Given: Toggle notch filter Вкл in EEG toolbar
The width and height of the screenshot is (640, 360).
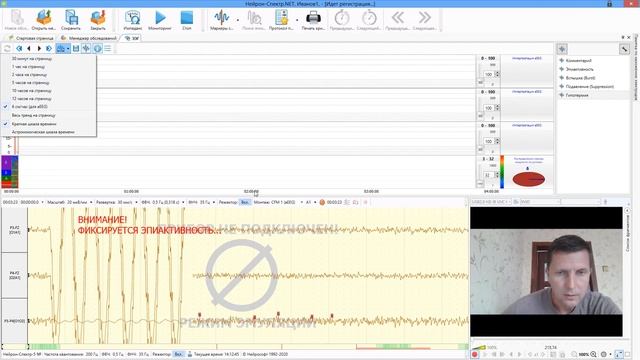Looking at the screenshot, I should point(245,202).
